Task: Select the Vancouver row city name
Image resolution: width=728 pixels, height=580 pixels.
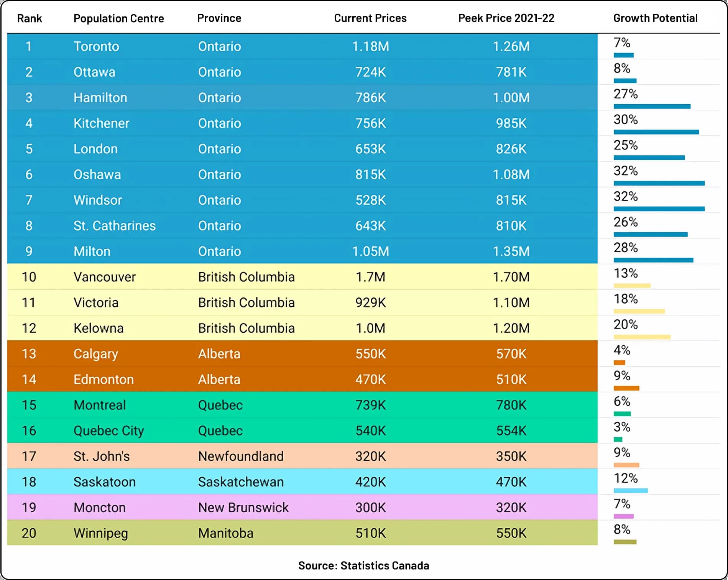Action: 105,277
